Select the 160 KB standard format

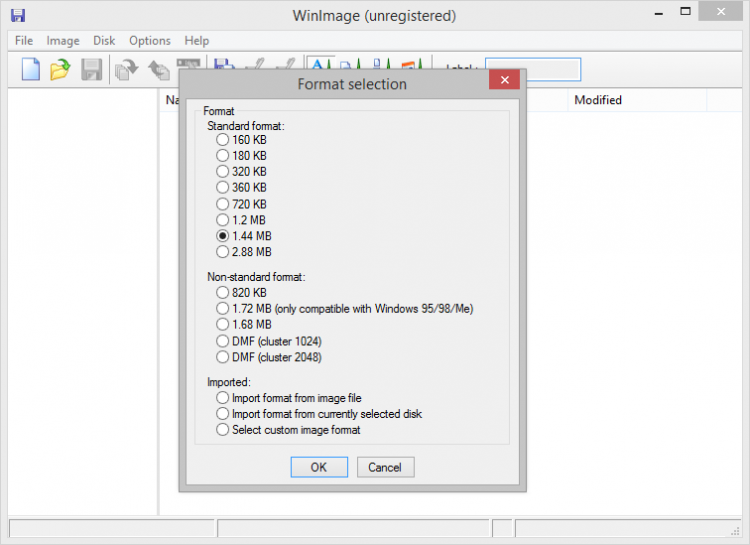coord(242,140)
